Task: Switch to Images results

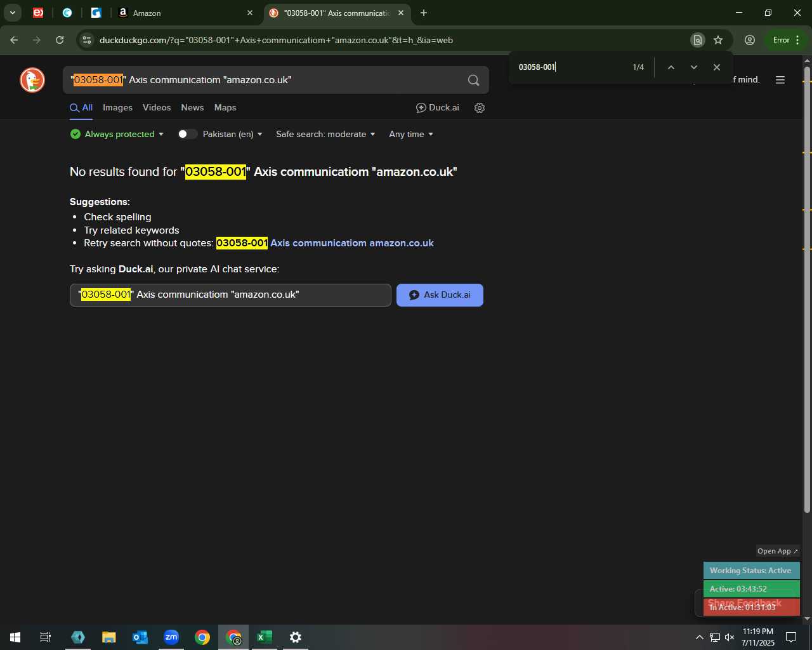Action: coord(117,108)
